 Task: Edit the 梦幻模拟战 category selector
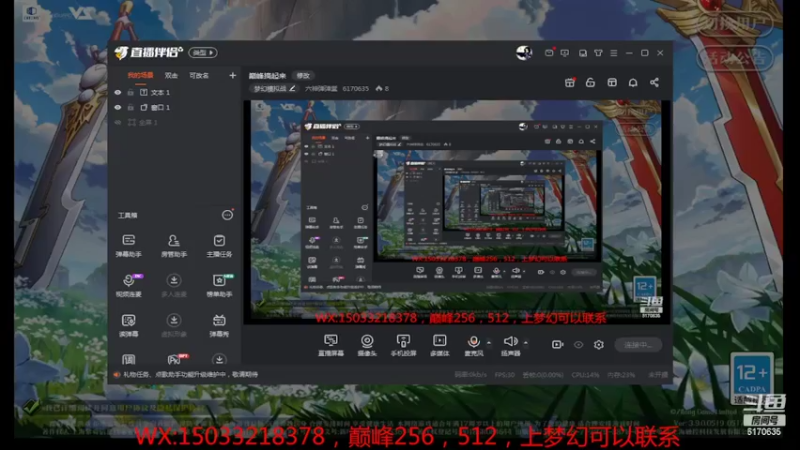(x=274, y=89)
